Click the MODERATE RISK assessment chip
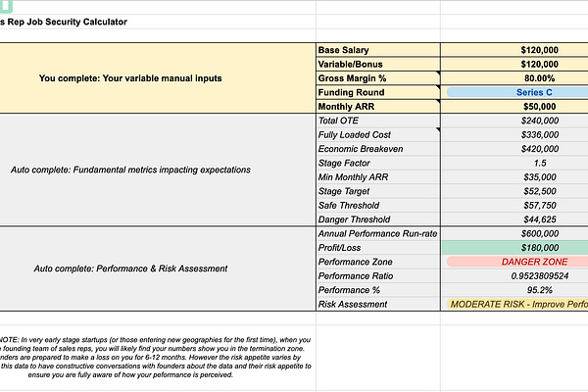This screenshot has width=588, height=392. (x=517, y=304)
